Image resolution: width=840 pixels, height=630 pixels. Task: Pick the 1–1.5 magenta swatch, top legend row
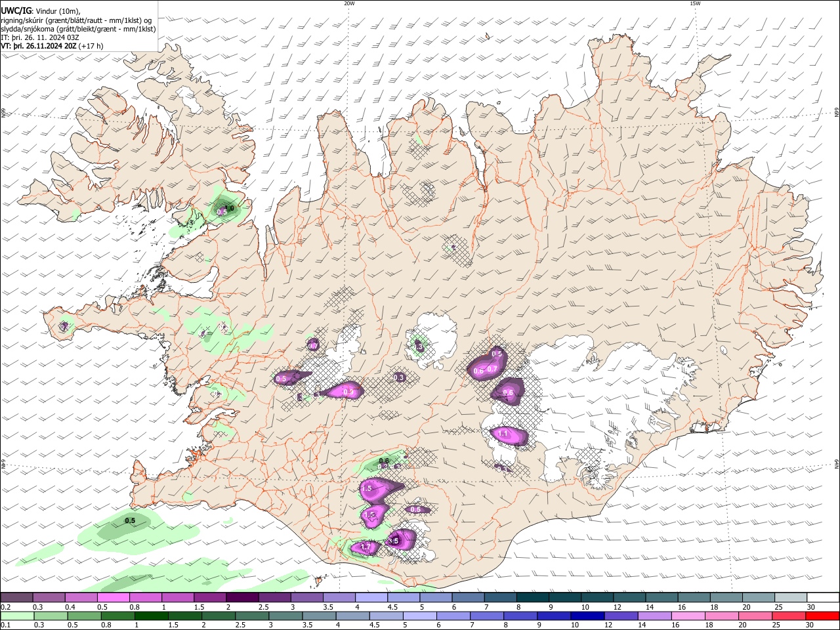pyautogui.click(x=177, y=597)
